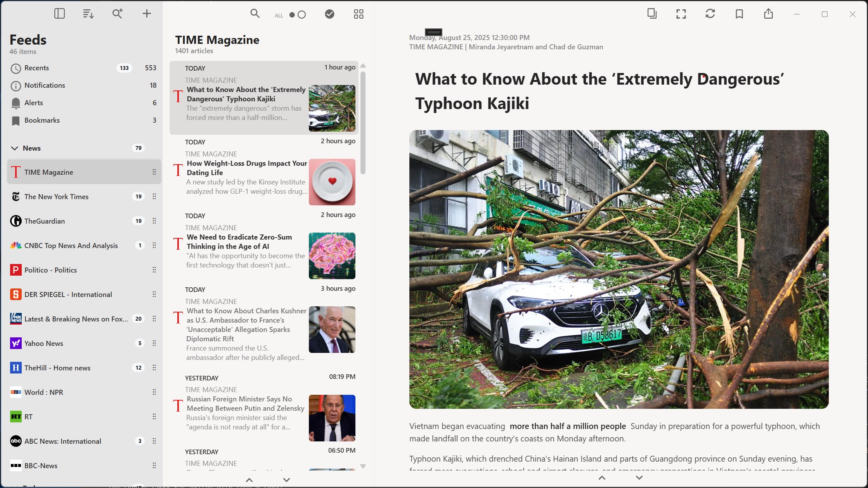
Task: Click drag handle beside CNBC Top News
Action: tap(154, 245)
